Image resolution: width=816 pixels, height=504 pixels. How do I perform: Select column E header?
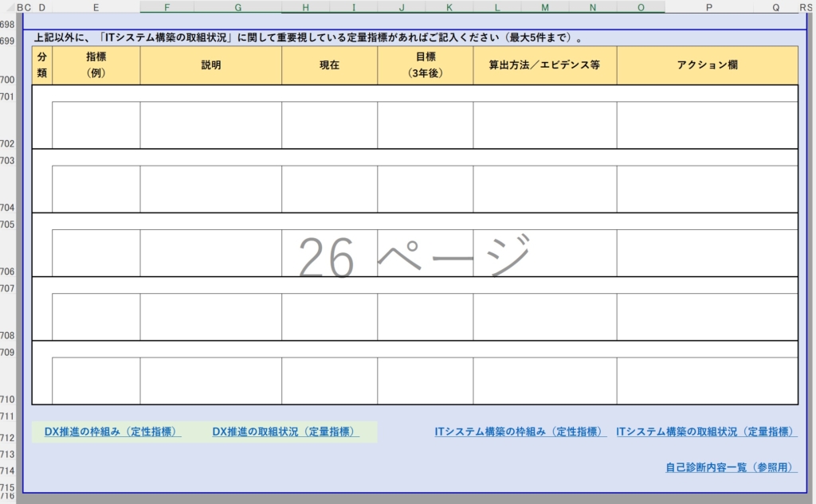pos(96,7)
